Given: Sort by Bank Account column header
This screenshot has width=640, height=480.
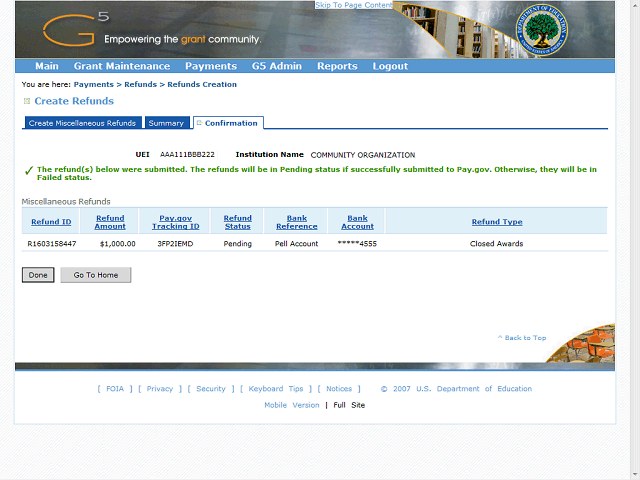Looking at the screenshot, I should tap(358, 222).
